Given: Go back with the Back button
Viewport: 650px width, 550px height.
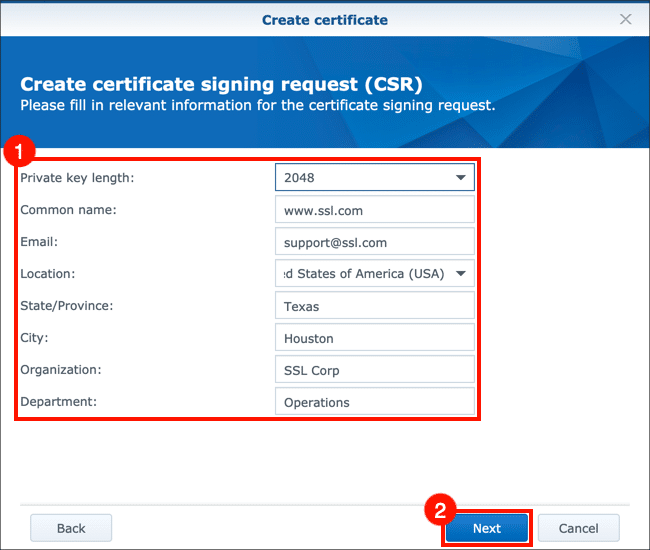Looking at the screenshot, I should click(71, 528).
